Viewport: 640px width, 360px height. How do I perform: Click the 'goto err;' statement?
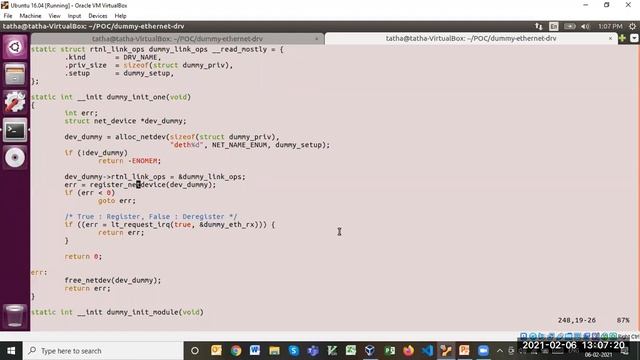pos(117,201)
